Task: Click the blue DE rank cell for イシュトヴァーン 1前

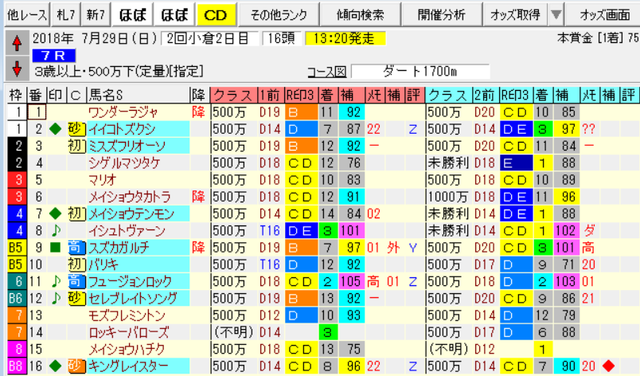Action: tap(301, 231)
